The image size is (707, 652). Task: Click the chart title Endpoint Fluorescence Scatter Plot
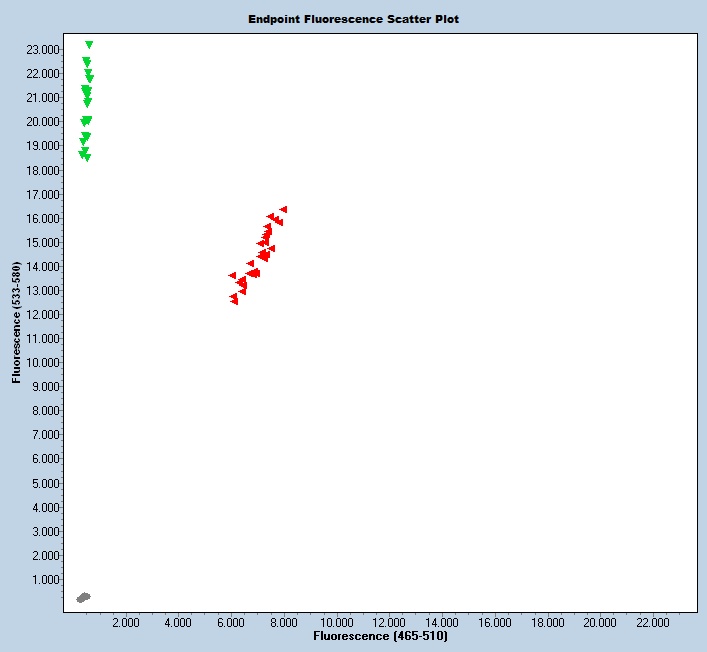click(x=353, y=19)
